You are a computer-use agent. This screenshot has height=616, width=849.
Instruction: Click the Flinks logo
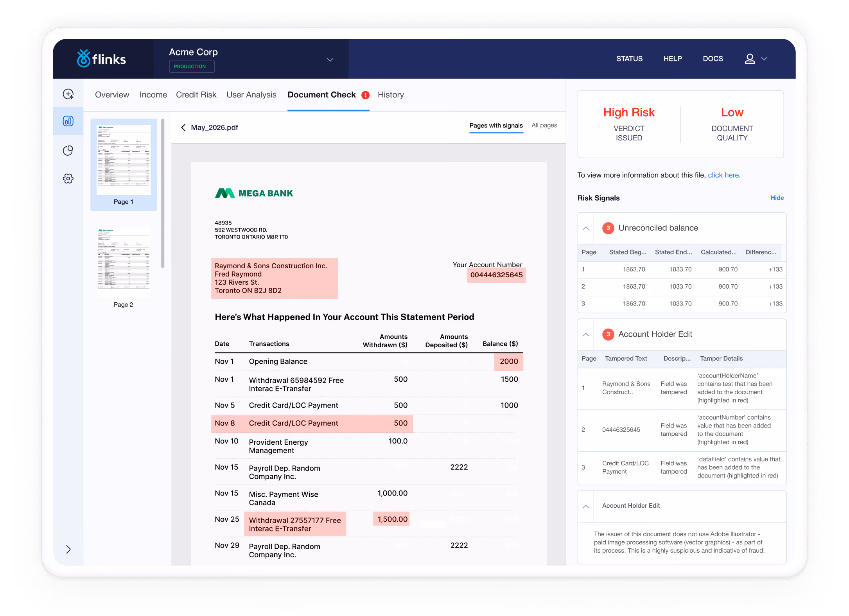(101, 59)
